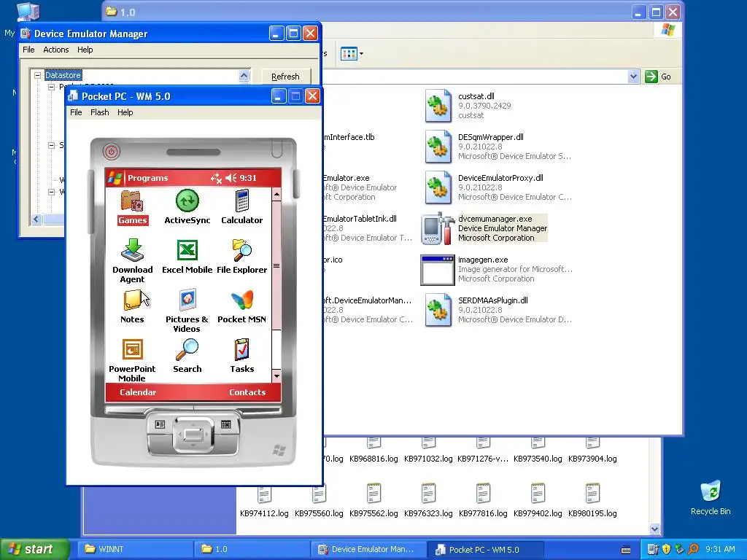Open the Explorer address bar dropdown
Image resolution: width=747 pixels, height=560 pixels.
point(633,77)
